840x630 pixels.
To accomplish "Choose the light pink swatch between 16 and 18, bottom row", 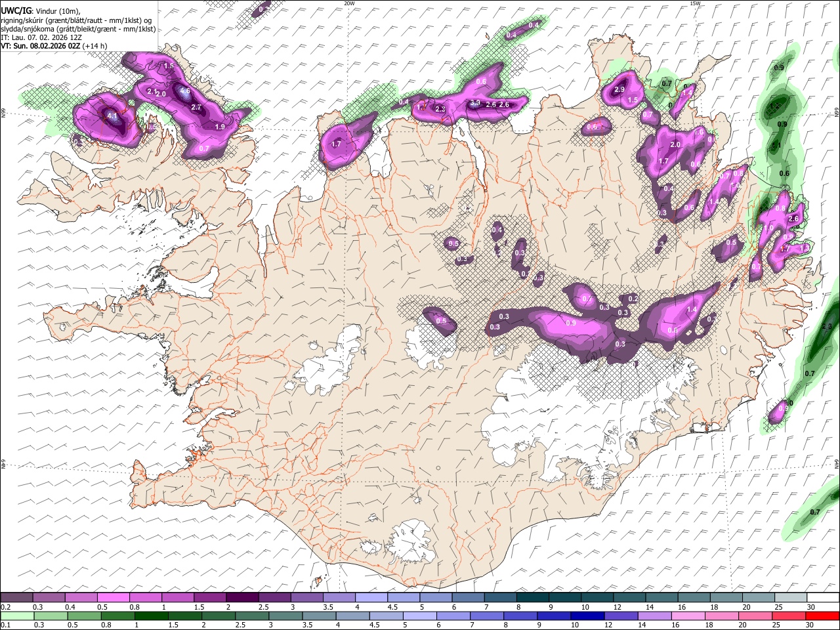I will click(688, 616).
